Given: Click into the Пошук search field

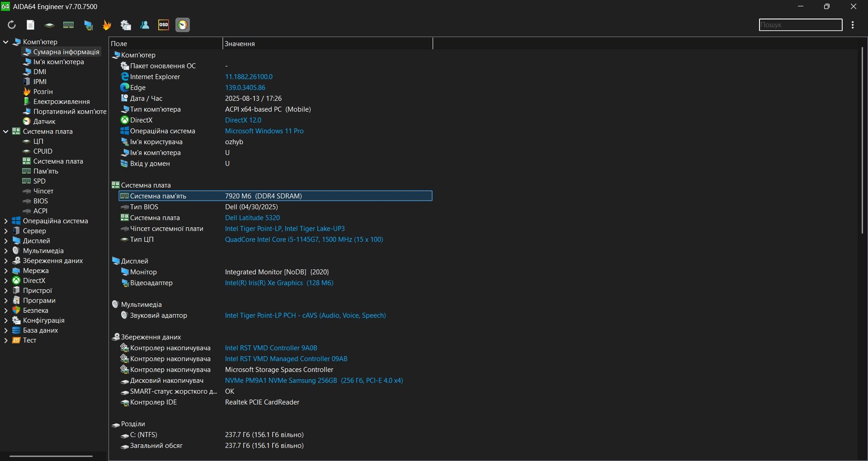Looking at the screenshot, I should [801, 25].
